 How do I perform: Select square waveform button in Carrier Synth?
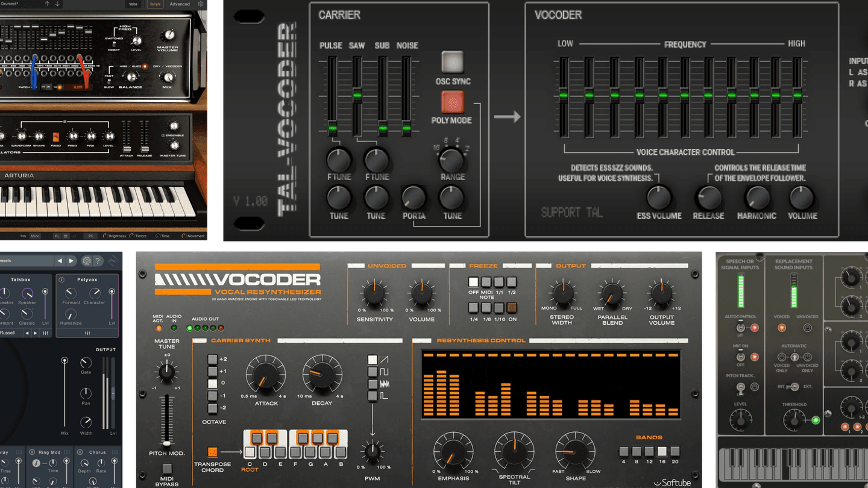point(373,371)
